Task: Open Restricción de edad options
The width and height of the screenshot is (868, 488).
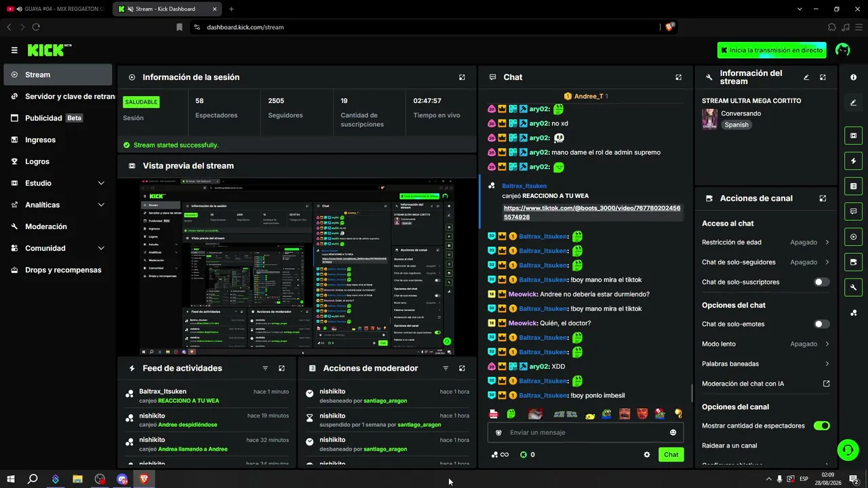Action: tap(766, 242)
